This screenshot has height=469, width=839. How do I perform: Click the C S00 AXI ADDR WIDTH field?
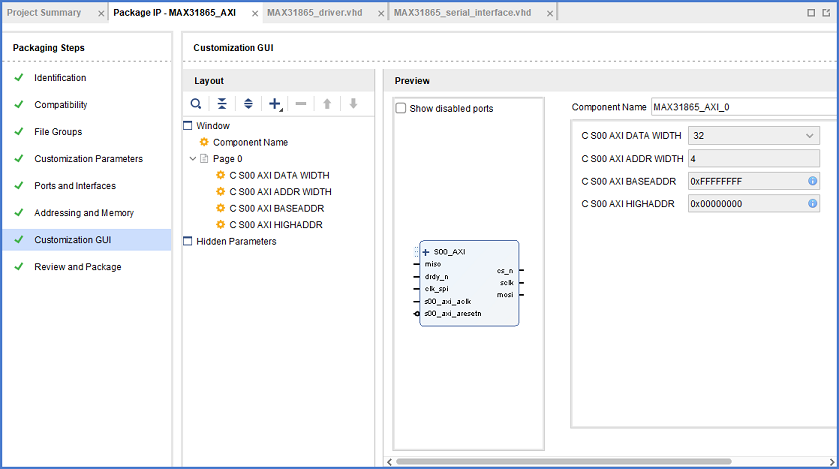tap(754, 158)
